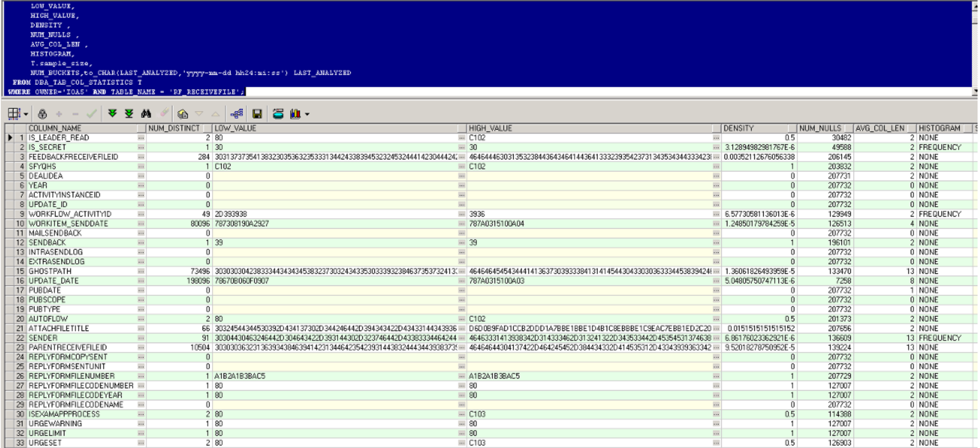Screen dimensions: 980x448
Task: Expand ellipsis for SENDER column name cell
Action: (141, 338)
